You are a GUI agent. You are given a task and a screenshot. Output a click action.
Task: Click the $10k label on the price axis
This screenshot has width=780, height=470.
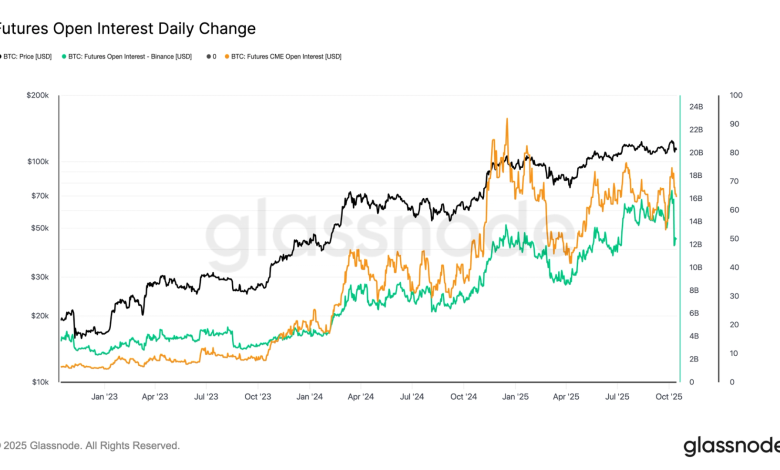[38, 382]
